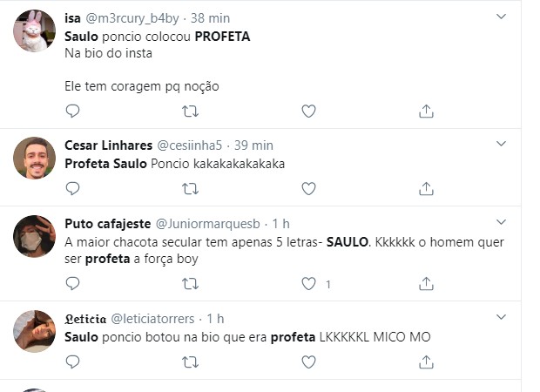The height and width of the screenshot is (392, 540).
Task: Share isa's tweet
Action: [x=427, y=111]
